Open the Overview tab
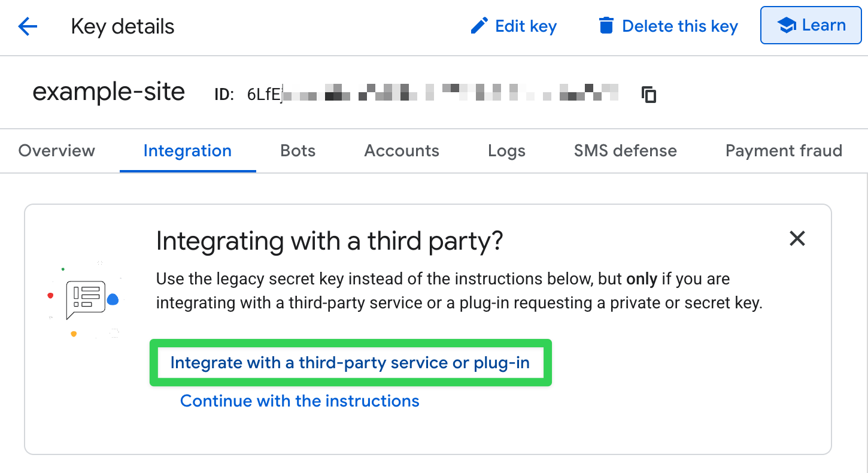868x473 pixels. tap(56, 151)
